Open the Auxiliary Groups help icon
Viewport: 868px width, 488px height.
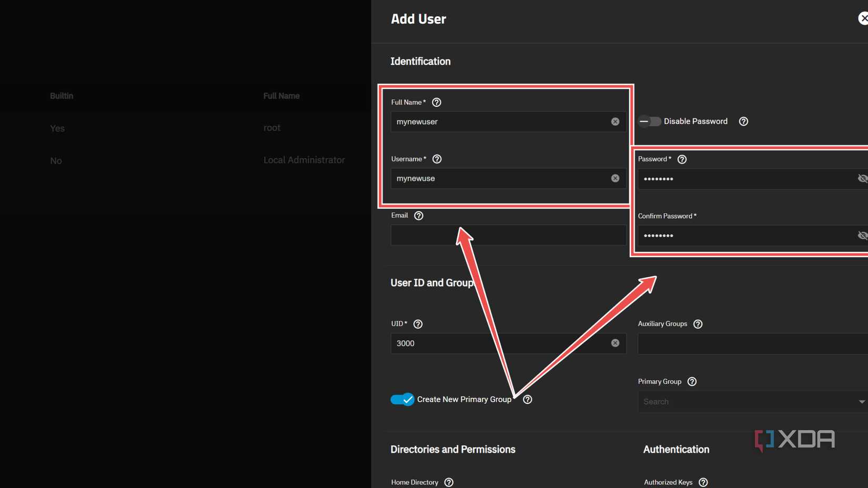coord(698,324)
